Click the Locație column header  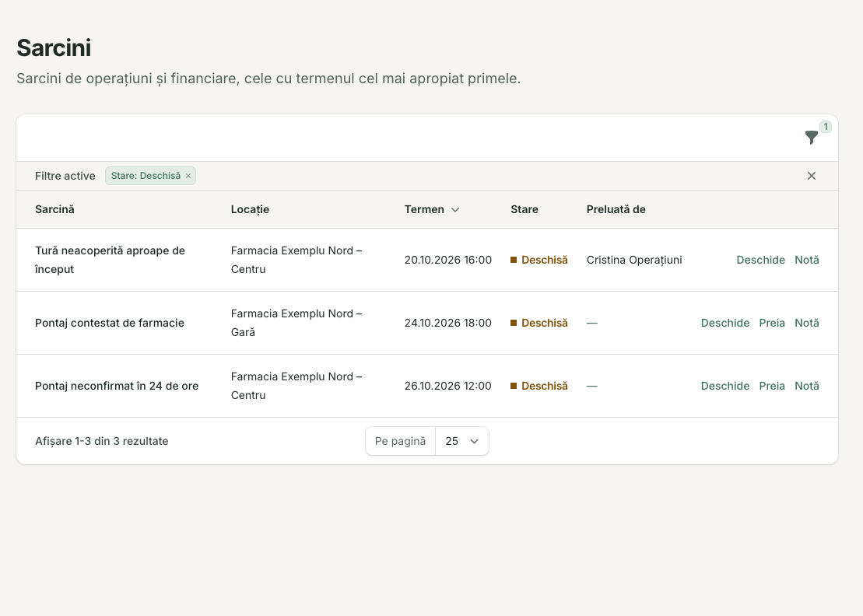pyautogui.click(x=250, y=209)
